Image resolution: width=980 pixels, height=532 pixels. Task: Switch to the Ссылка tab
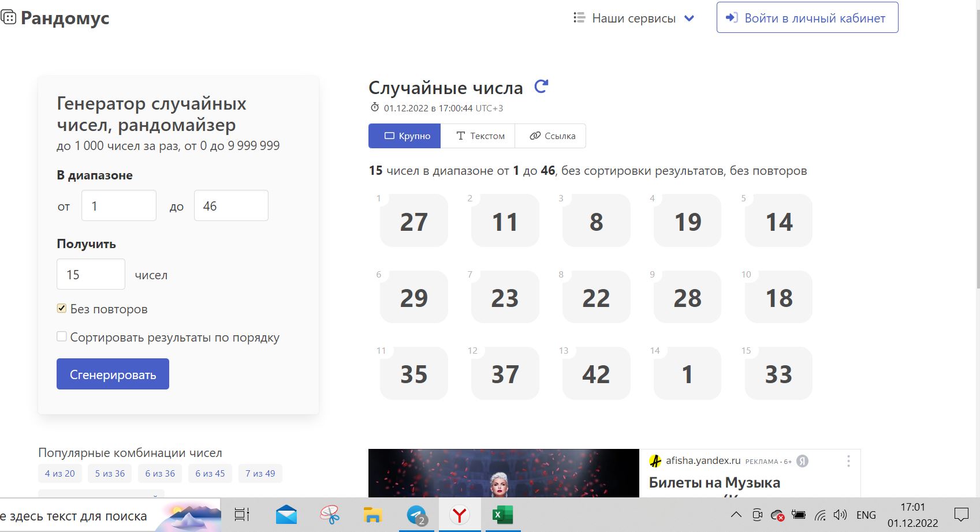point(552,136)
